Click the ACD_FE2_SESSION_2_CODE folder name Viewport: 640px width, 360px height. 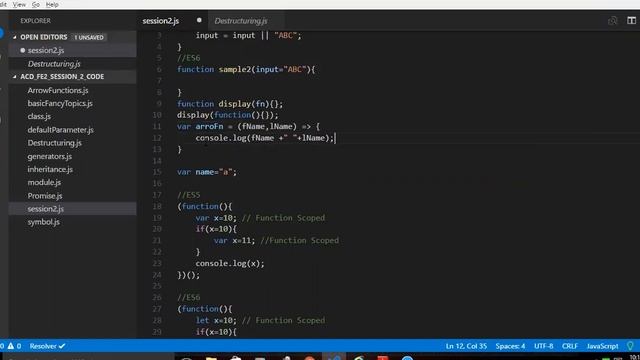click(x=62, y=77)
